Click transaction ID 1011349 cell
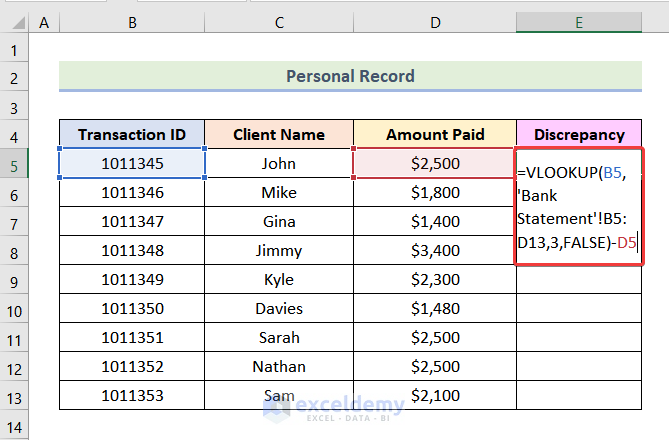This screenshot has width=669, height=440. [132, 280]
